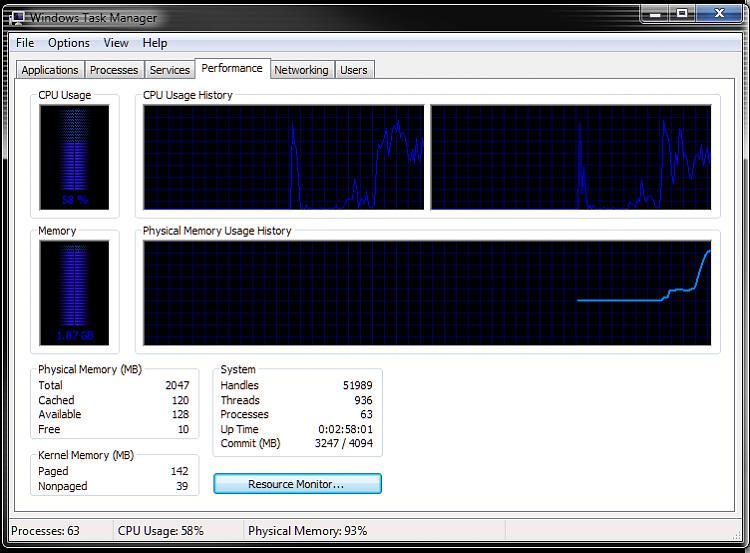Click status bar text CPU Usage: 58%
The image size is (750, 553).
161,531
